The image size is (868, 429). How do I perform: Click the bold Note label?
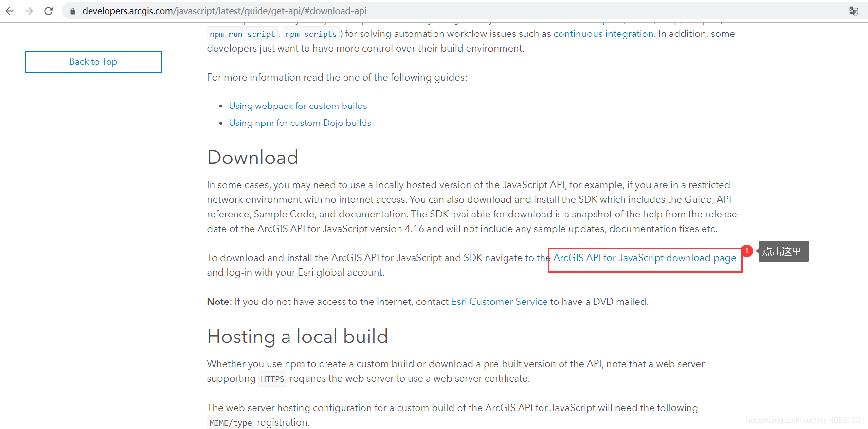218,302
